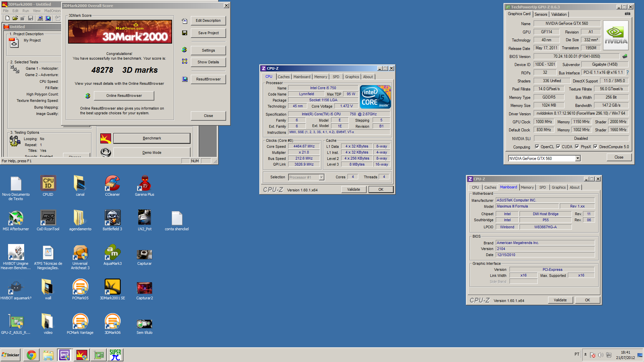Click the Close button in GPU-Z
Image resolution: width=644 pixels, height=362 pixels.
[x=619, y=157]
